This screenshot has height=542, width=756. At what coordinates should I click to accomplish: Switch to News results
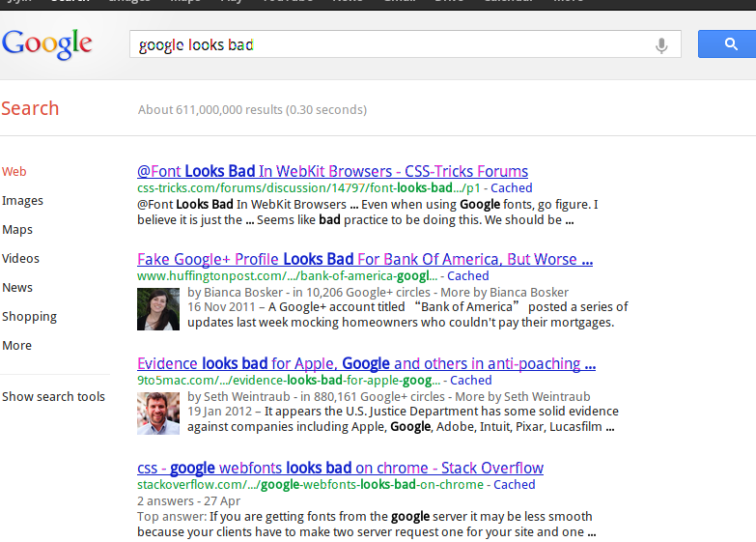pos(16,287)
